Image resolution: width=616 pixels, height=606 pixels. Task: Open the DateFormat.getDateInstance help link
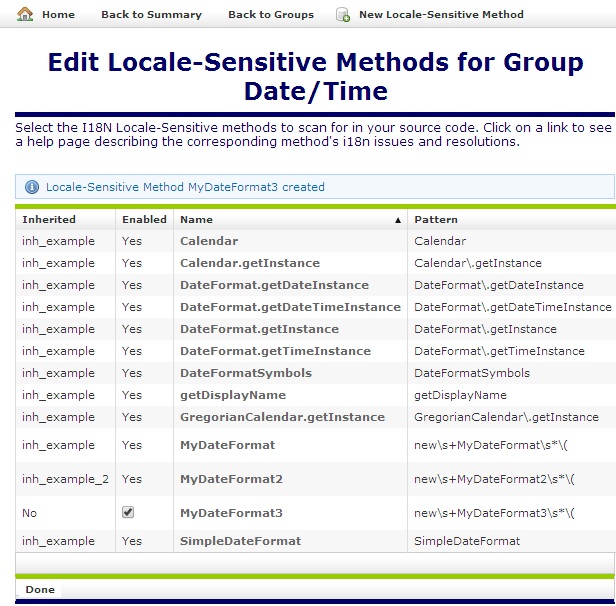(274, 285)
